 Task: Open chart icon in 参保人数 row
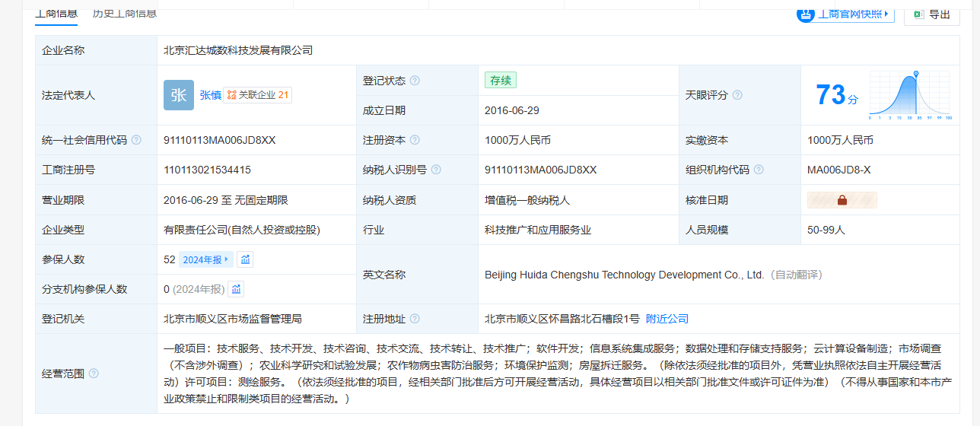click(245, 259)
